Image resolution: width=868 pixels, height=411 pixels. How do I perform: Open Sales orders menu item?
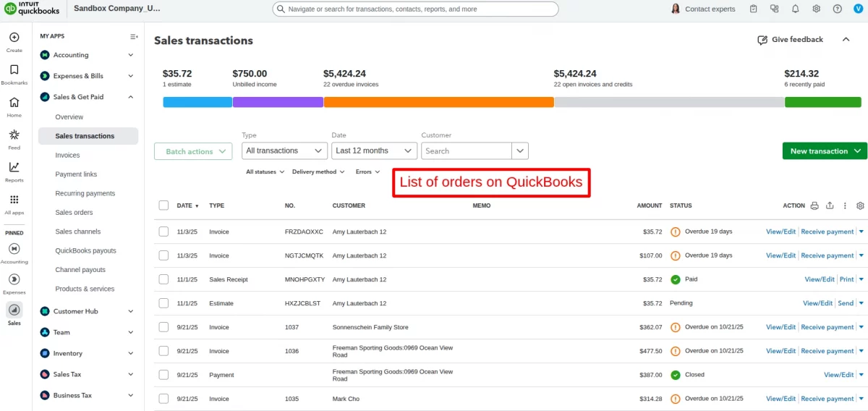pyautogui.click(x=75, y=213)
